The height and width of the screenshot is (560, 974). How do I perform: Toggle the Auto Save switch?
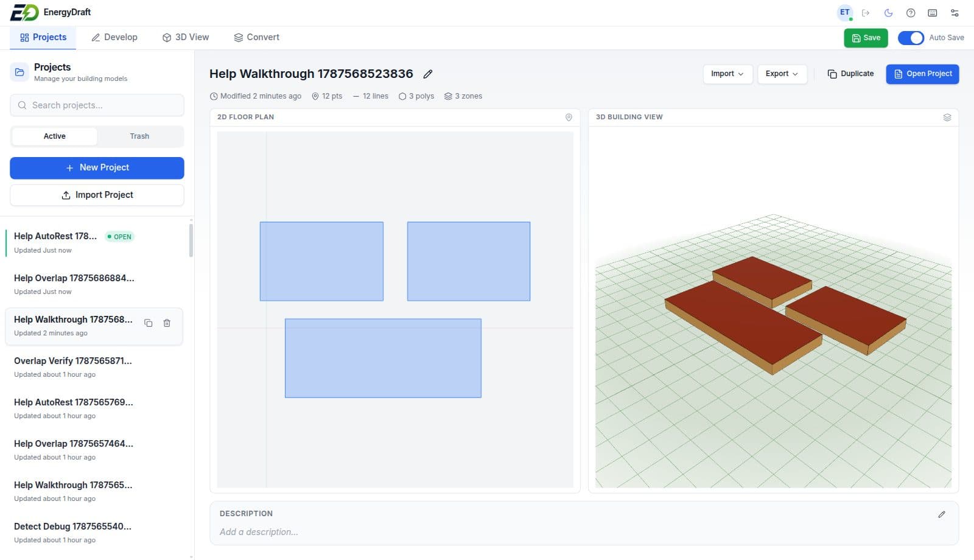pos(911,38)
